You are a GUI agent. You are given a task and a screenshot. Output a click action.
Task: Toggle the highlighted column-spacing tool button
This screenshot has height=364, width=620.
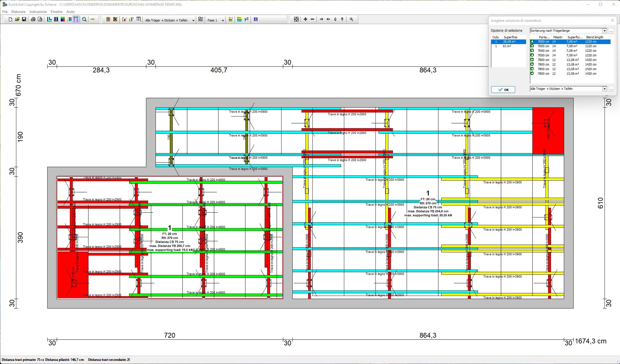(x=76, y=19)
